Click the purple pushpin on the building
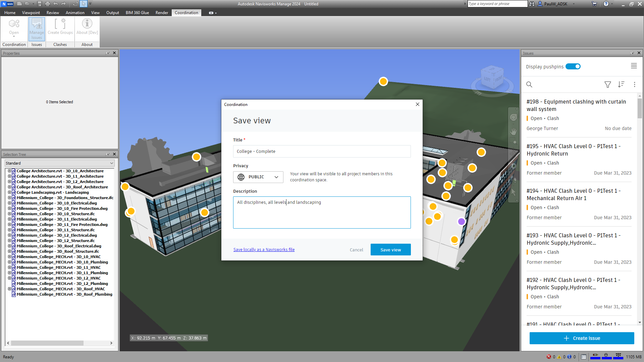This screenshot has width=644, height=362. 462,222
